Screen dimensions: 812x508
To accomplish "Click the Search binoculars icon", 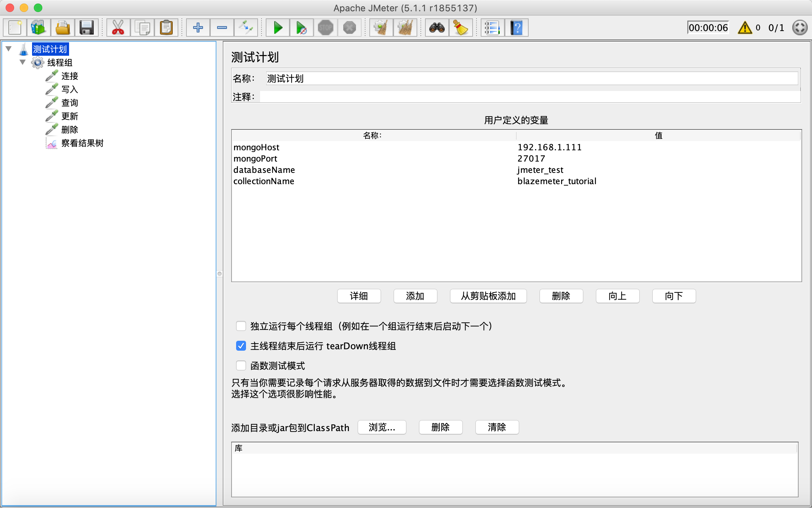I will point(437,28).
